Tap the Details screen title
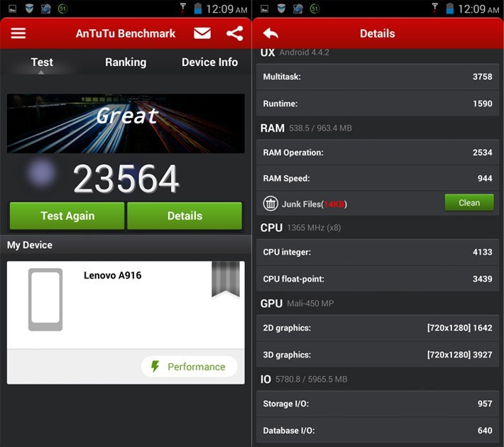This screenshot has height=447, width=504. tap(378, 33)
